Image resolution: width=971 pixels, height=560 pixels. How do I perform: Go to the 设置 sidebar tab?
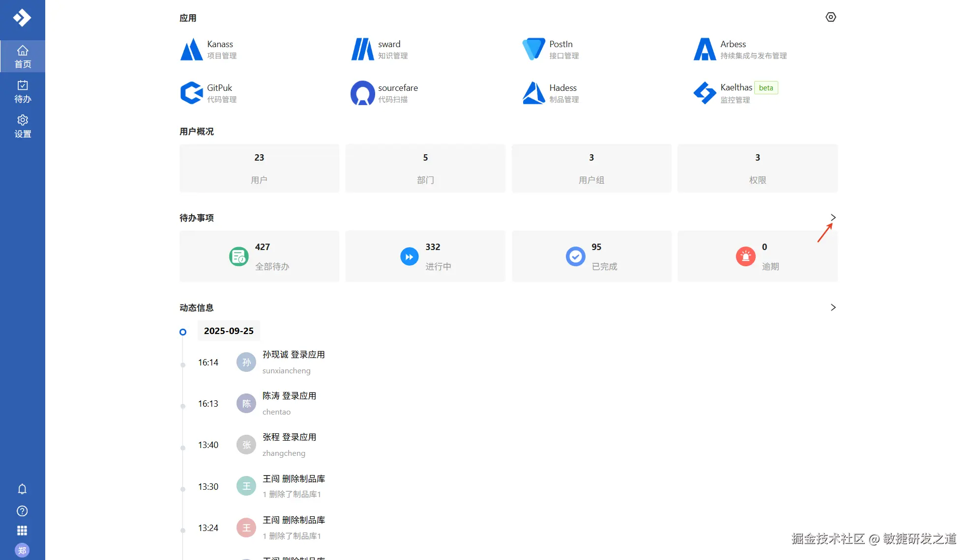23,127
